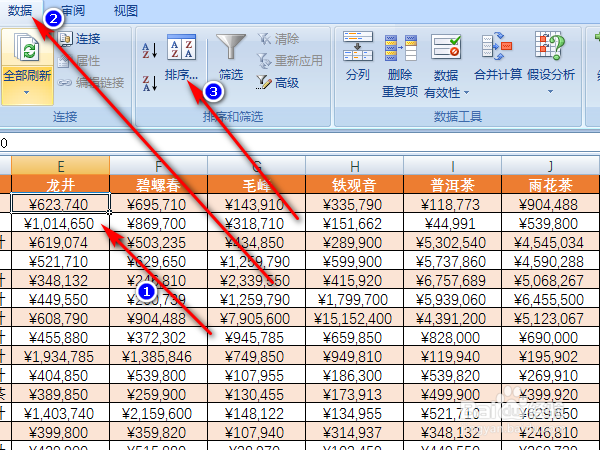Select column J header

pyautogui.click(x=550, y=166)
